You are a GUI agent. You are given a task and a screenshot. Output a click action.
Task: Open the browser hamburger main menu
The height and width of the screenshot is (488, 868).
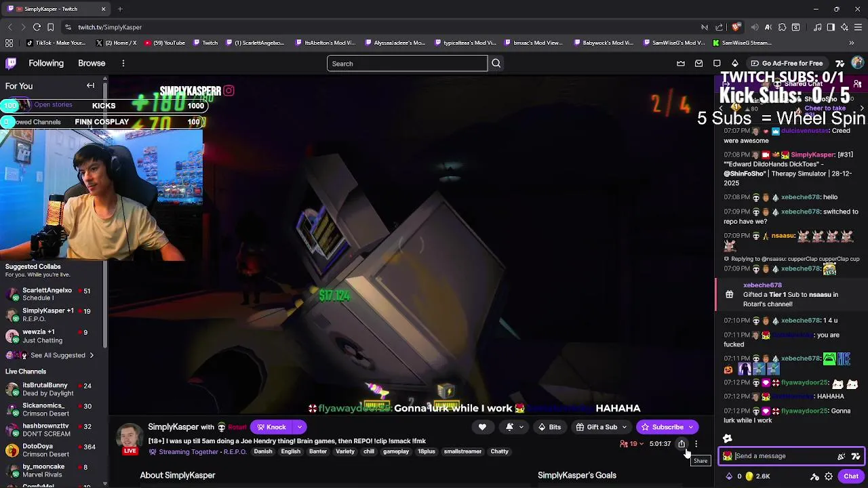858,27
